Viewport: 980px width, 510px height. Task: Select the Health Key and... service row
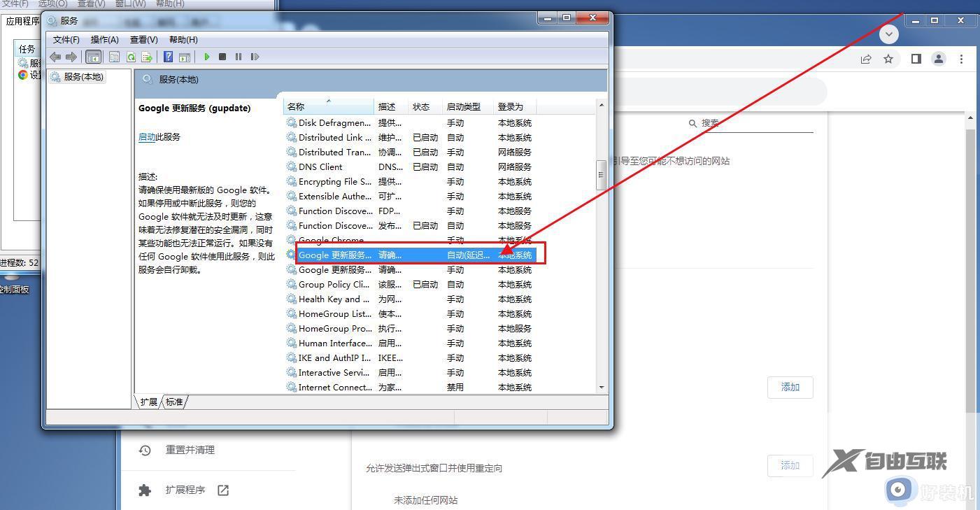pyautogui.click(x=410, y=299)
